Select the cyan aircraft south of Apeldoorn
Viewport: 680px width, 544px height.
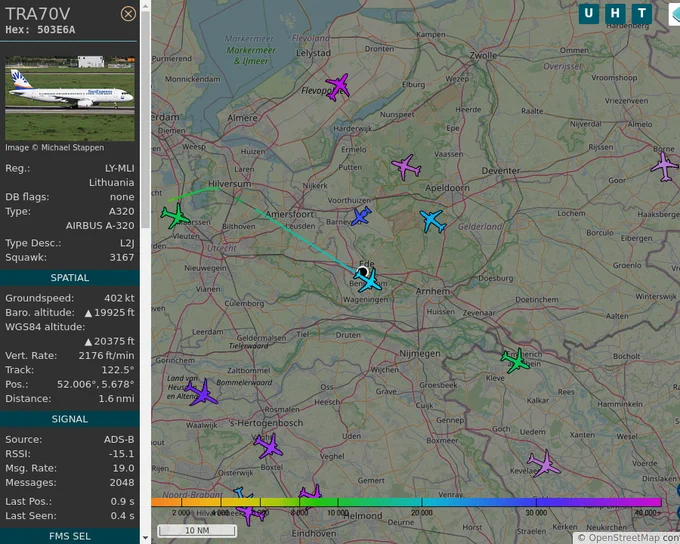point(432,221)
